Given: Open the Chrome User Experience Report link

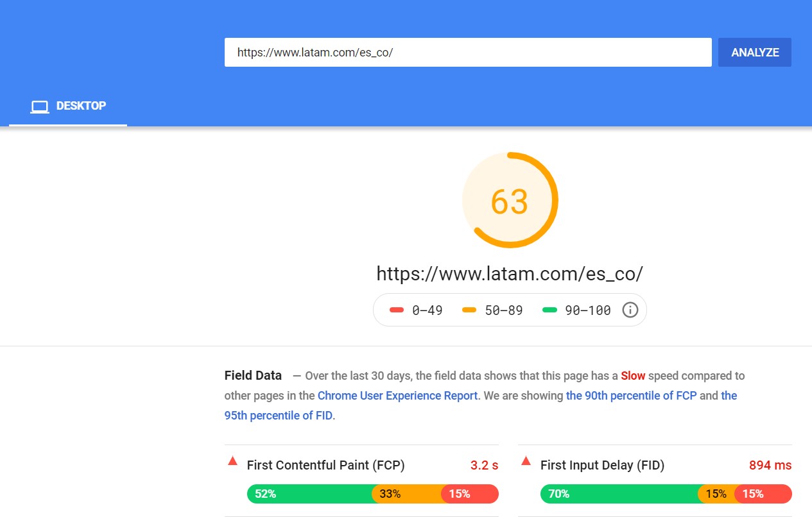Looking at the screenshot, I should pos(397,396).
